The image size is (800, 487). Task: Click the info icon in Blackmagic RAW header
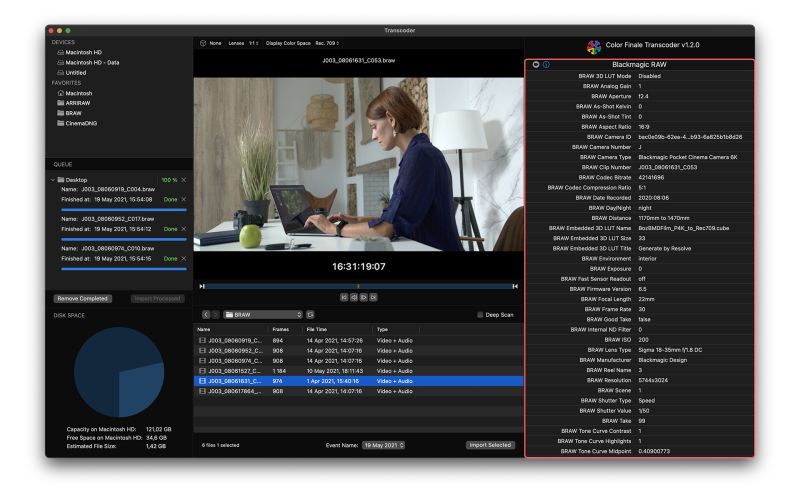point(546,65)
